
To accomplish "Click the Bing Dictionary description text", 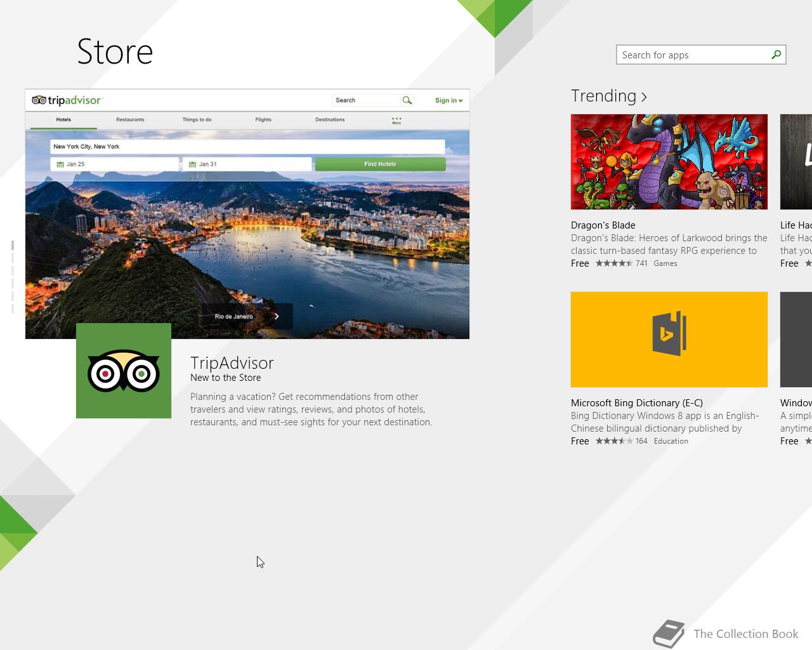I will (665, 422).
